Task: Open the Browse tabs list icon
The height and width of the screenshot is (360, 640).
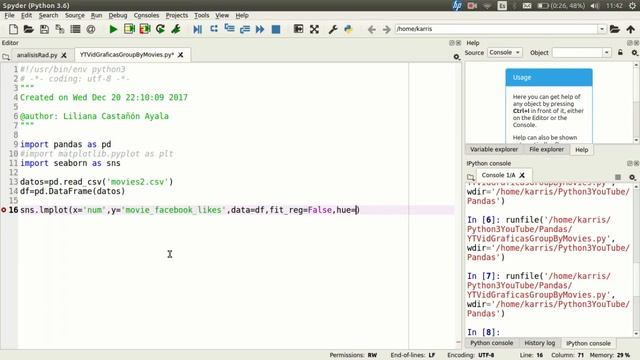Action: click(x=75, y=29)
